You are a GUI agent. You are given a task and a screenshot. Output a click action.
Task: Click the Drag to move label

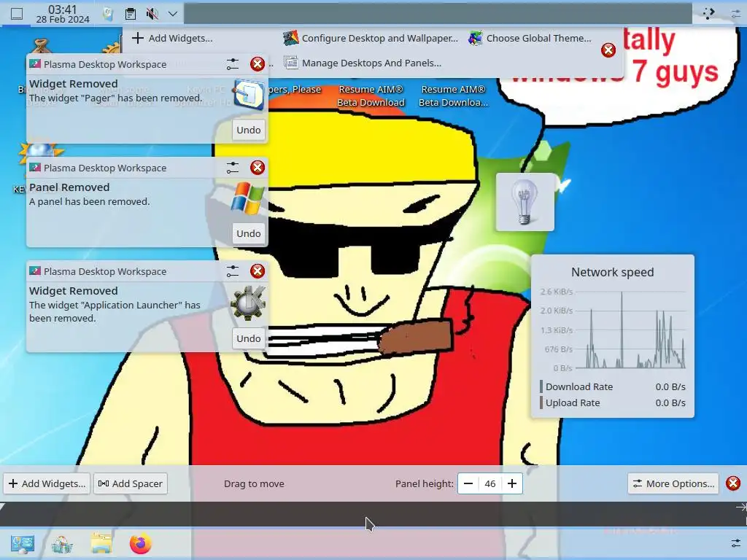[x=254, y=484]
